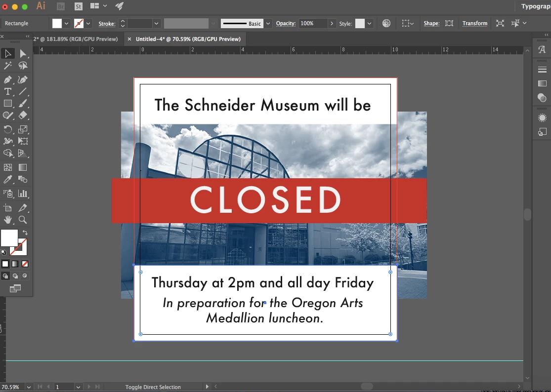
Task: Select the Hand tool
Action: (8, 220)
